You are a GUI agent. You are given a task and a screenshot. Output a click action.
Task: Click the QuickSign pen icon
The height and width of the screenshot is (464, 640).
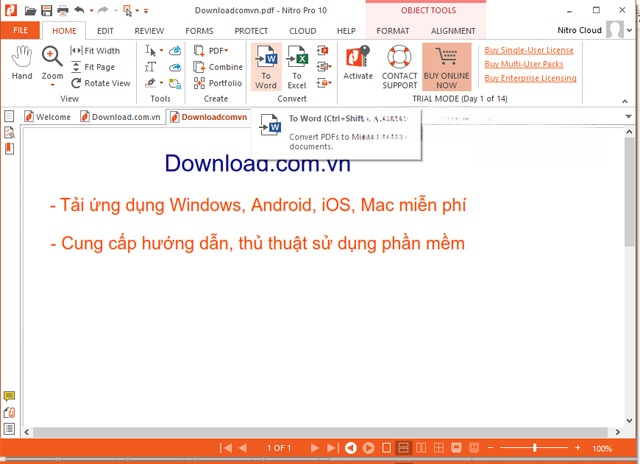point(151,83)
